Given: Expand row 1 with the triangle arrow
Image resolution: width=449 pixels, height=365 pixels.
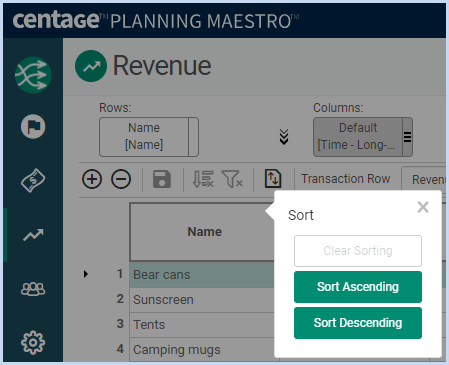Looking at the screenshot, I should [86, 274].
